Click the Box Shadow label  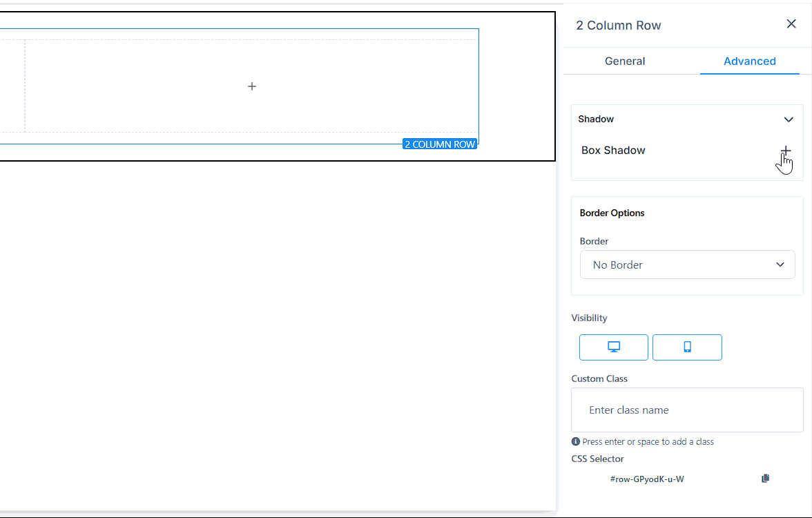pos(613,151)
